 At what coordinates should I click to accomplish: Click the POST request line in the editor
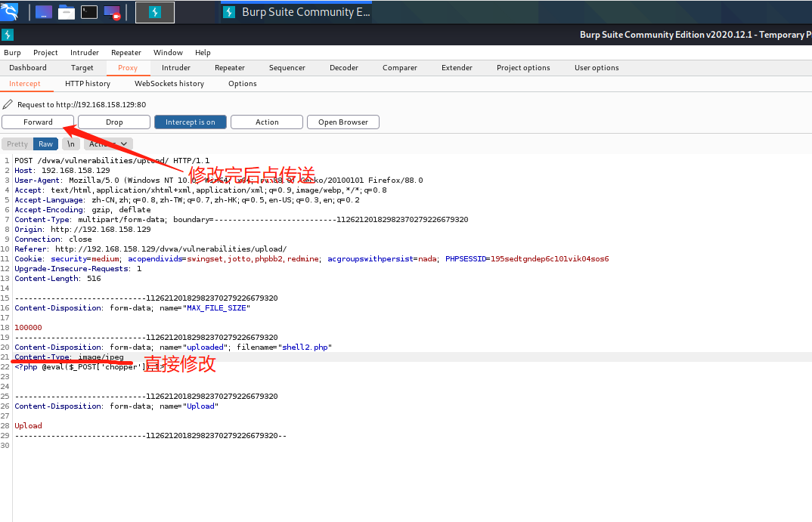coord(112,160)
